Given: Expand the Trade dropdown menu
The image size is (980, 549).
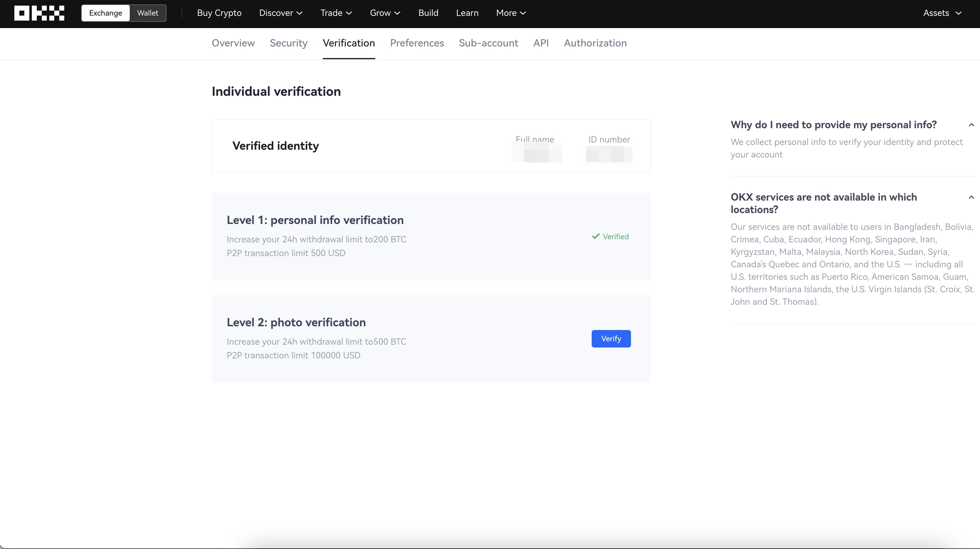Looking at the screenshot, I should pos(336,13).
